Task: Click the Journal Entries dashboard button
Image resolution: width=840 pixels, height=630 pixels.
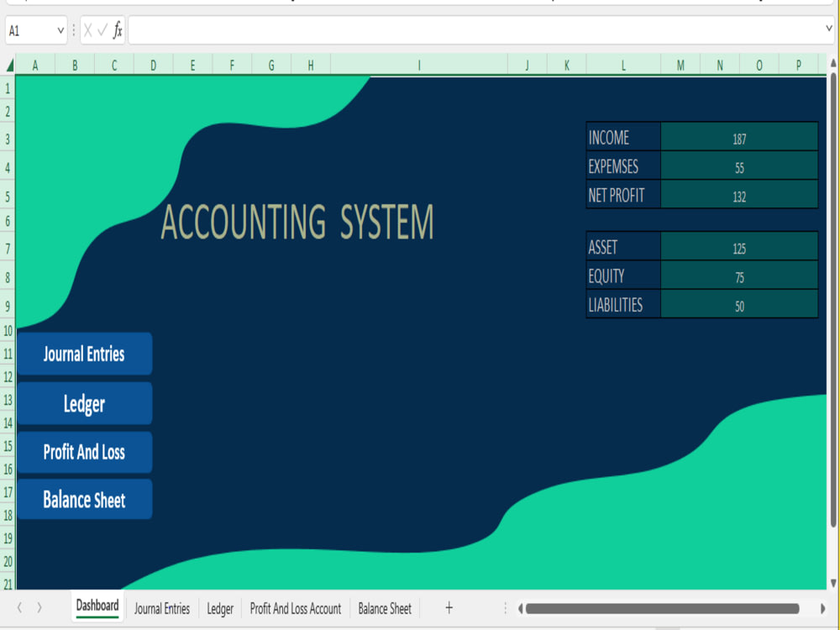Action: [84, 354]
